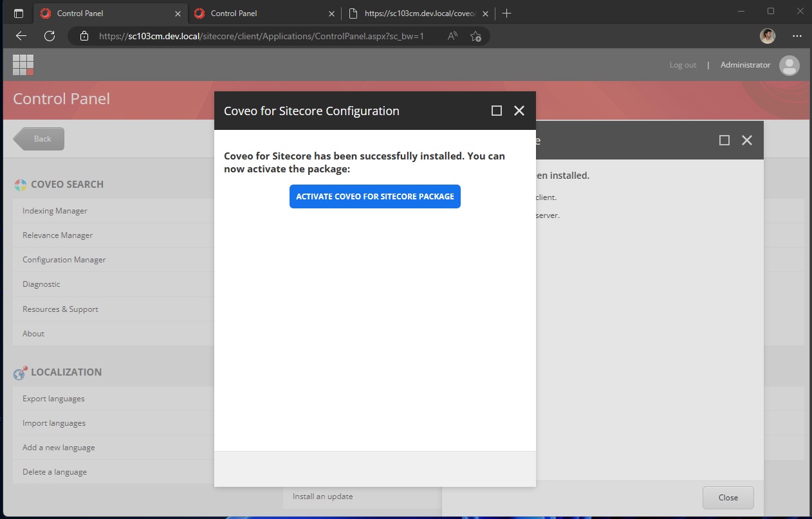Click the Localization globe icon
The height and width of the screenshot is (519, 812).
(21, 372)
